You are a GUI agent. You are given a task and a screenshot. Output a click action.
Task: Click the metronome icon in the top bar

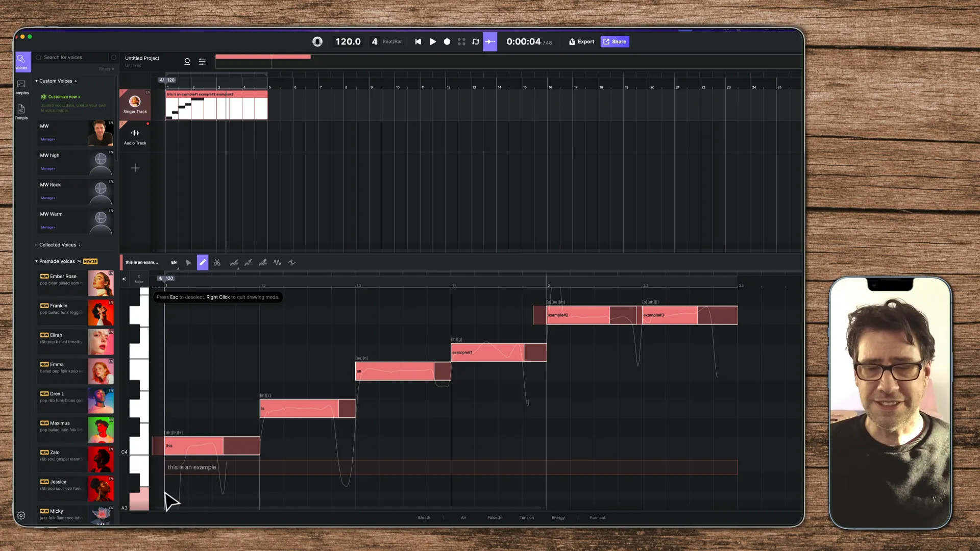coord(317,41)
